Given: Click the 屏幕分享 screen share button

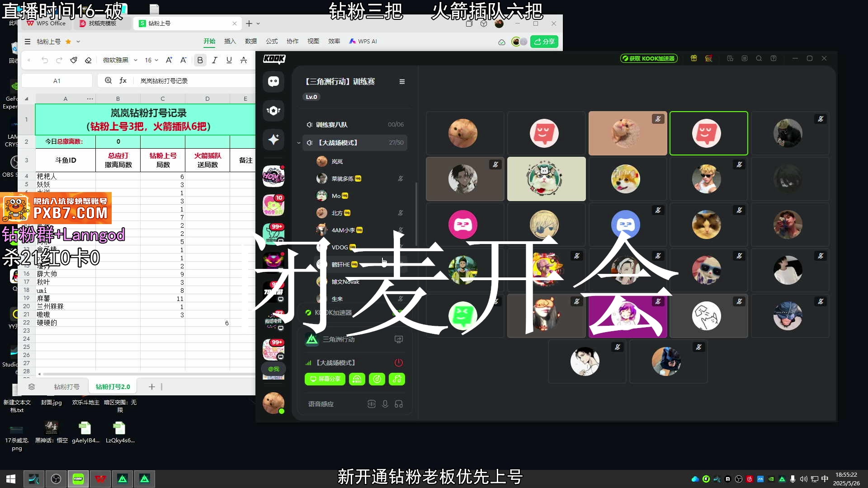Looking at the screenshot, I should click(325, 379).
